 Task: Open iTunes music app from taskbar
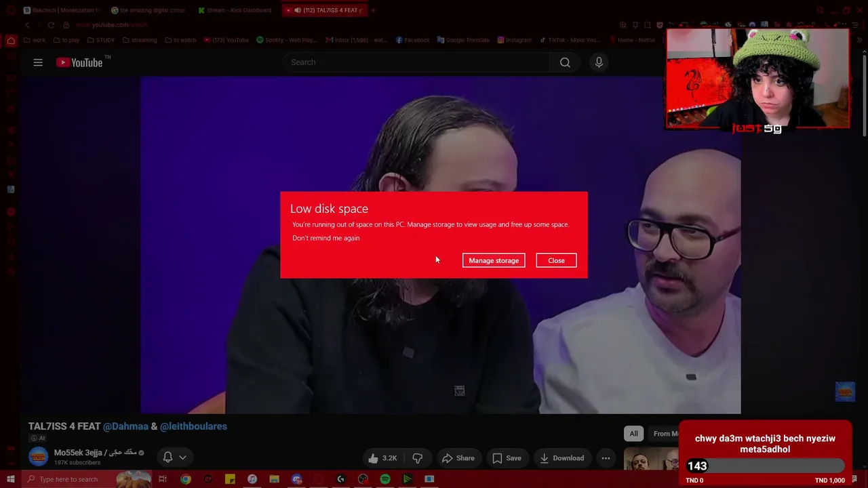point(252,479)
